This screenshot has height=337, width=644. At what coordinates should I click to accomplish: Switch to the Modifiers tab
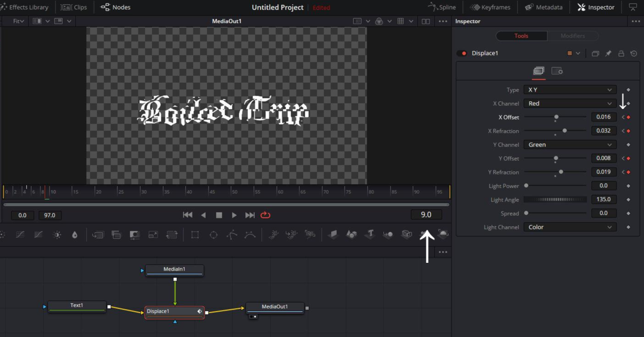point(573,36)
